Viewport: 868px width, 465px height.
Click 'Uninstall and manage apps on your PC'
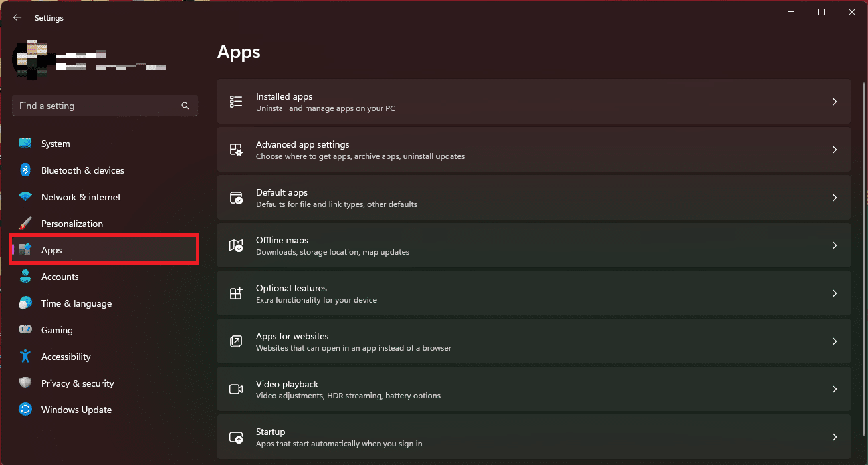pos(326,108)
